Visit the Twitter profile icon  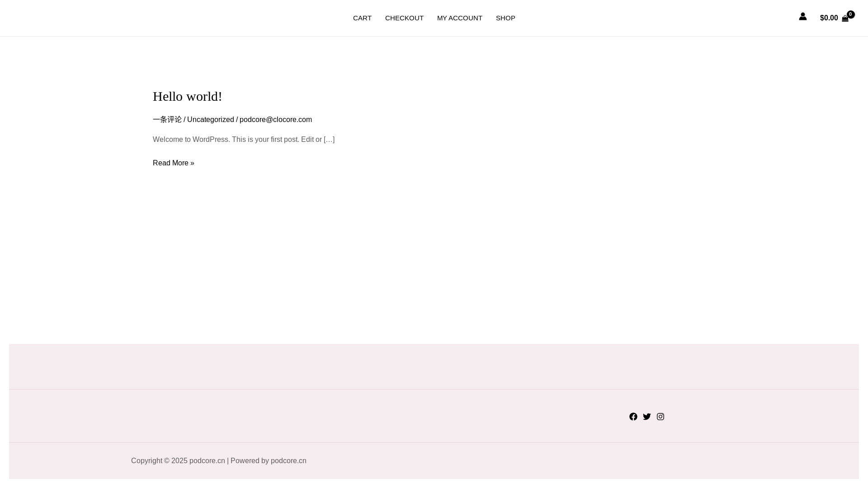click(x=647, y=417)
